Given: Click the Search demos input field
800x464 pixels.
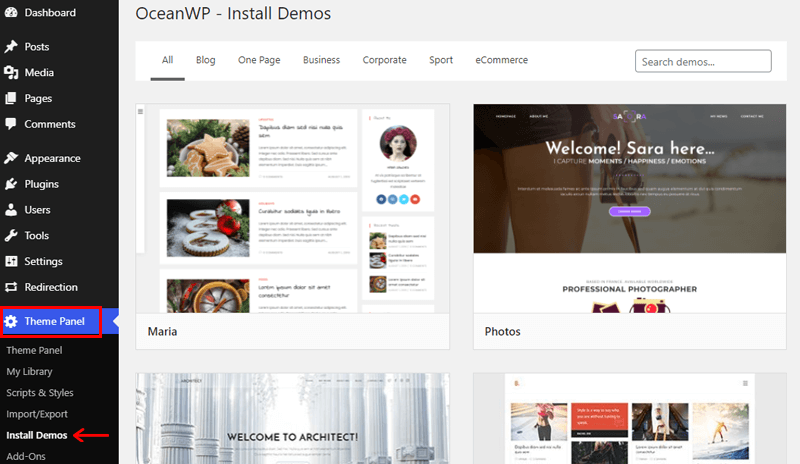Looking at the screenshot, I should pyautogui.click(x=703, y=61).
